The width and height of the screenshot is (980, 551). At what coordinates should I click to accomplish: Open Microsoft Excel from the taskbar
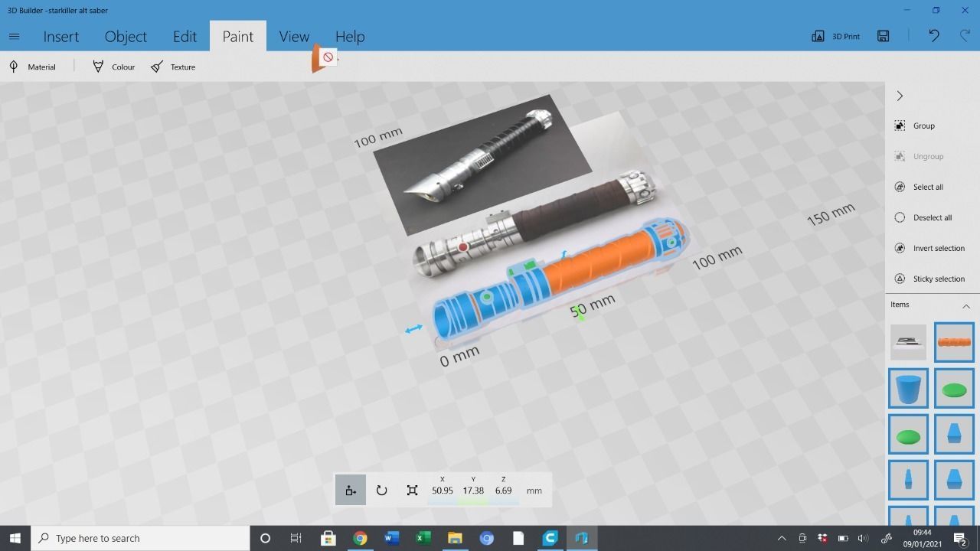(423, 538)
